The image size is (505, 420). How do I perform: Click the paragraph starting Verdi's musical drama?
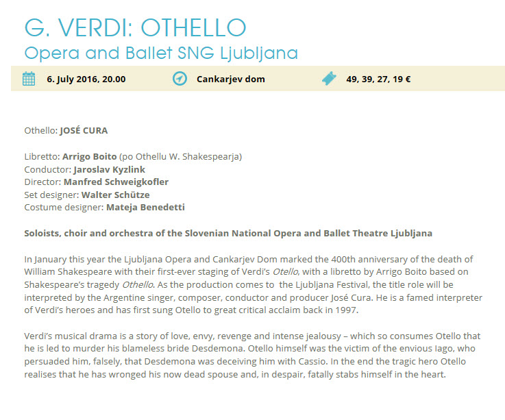(x=252, y=355)
